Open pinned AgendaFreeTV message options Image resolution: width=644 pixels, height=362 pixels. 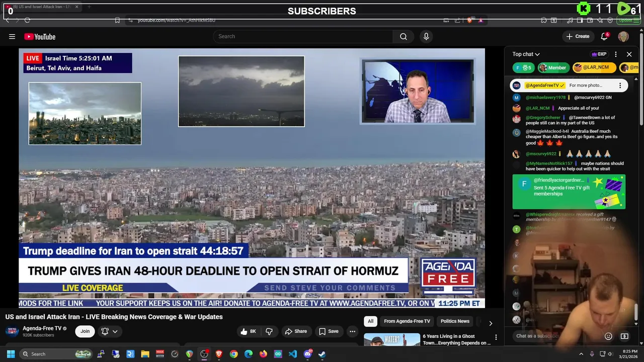click(620, 85)
